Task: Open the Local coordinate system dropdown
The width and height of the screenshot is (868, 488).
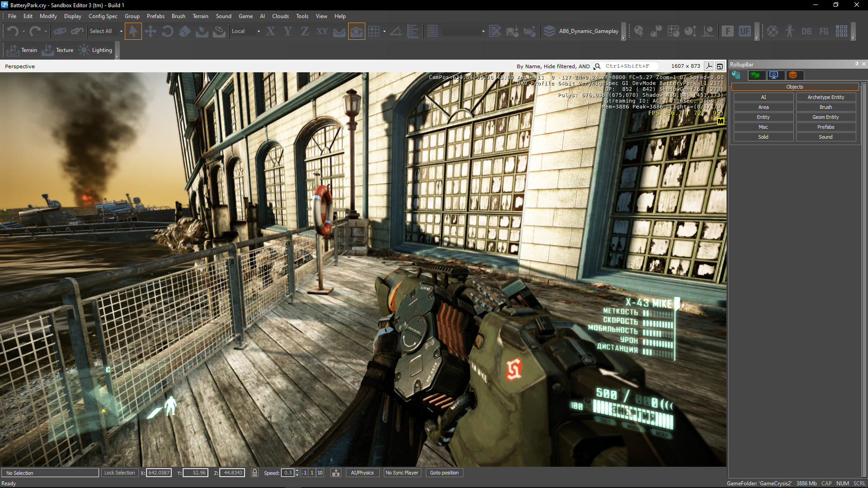Action: click(259, 31)
